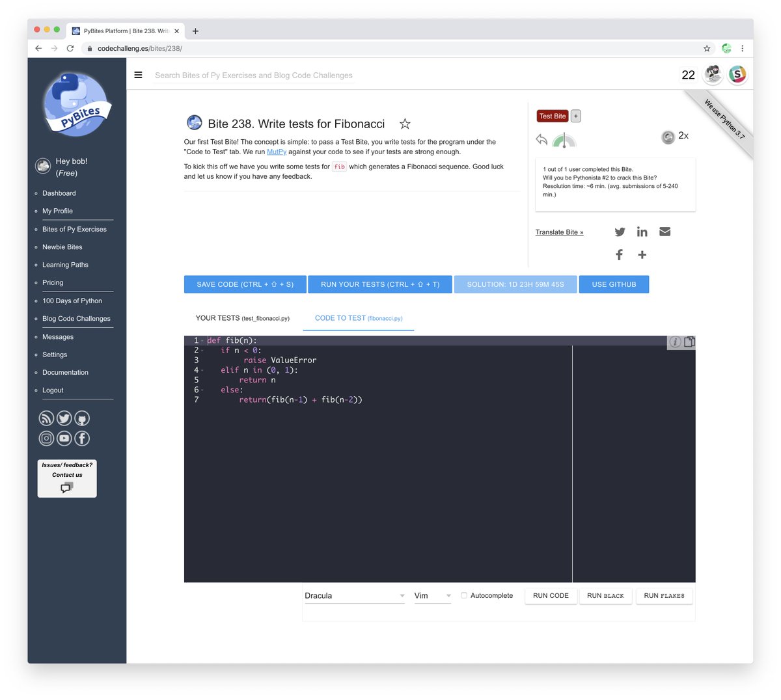Screen dimensions: 781x700
Task: Open Messages in sidebar
Action: tap(58, 337)
